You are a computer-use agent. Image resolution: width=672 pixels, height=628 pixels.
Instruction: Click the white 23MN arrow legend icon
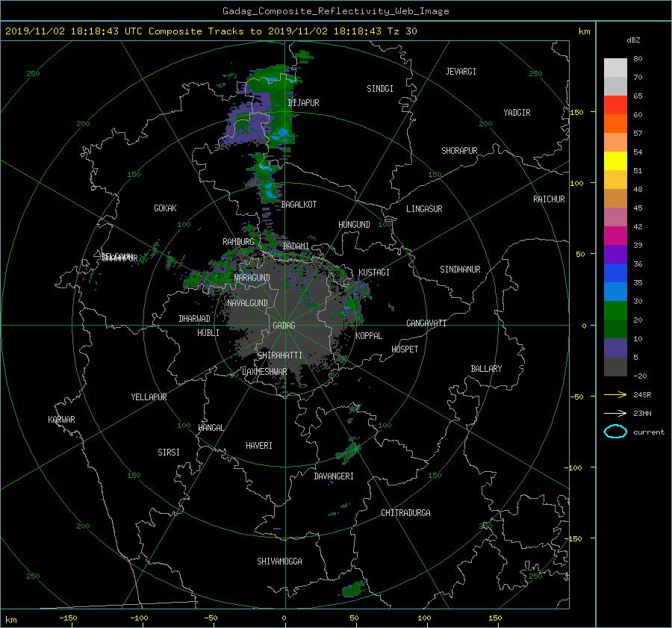pos(615,413)
